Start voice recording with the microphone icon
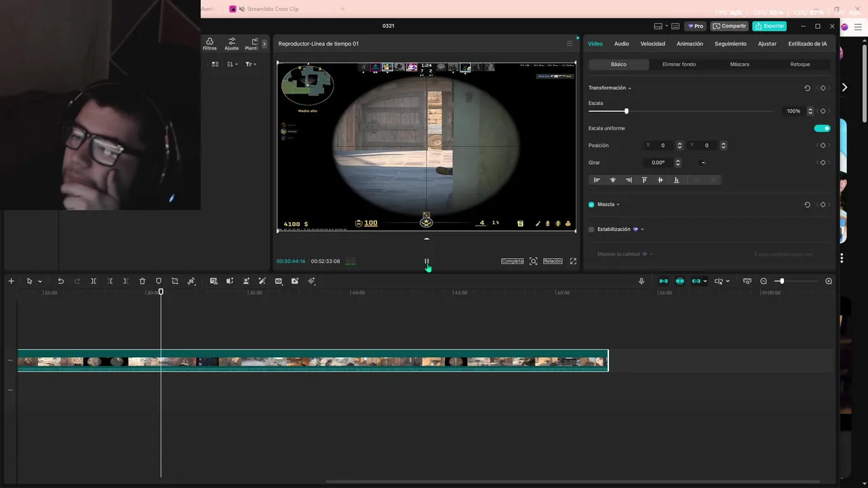 [642, 281]
